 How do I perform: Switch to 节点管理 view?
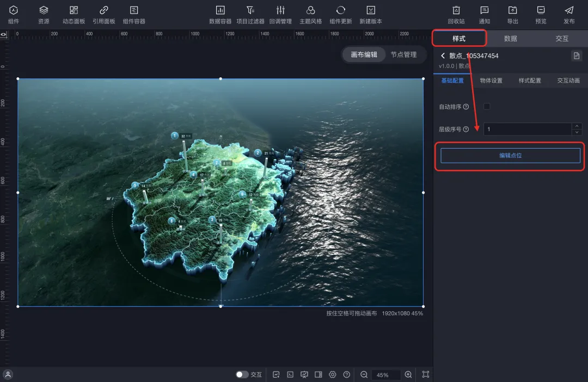[403, 55]
